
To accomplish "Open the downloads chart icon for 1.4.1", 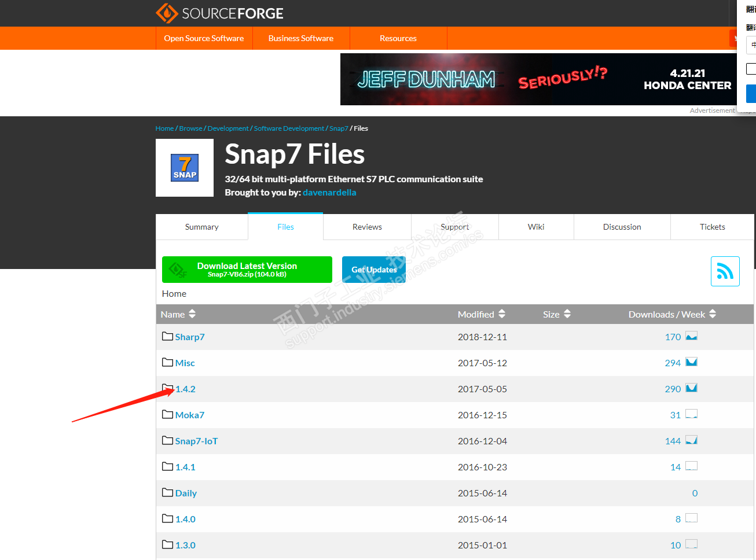I will [x=691, y=466].
